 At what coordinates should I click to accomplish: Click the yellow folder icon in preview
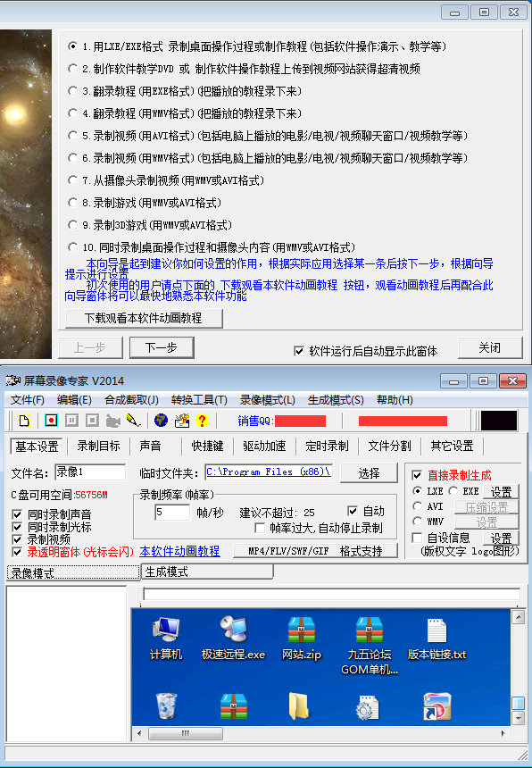(298, 705)
